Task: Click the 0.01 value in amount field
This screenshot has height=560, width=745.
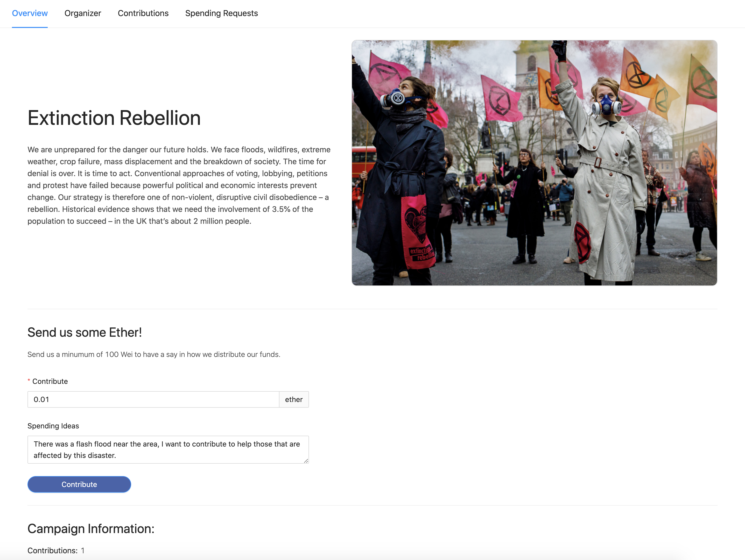Action: click(x=41, y=399)
